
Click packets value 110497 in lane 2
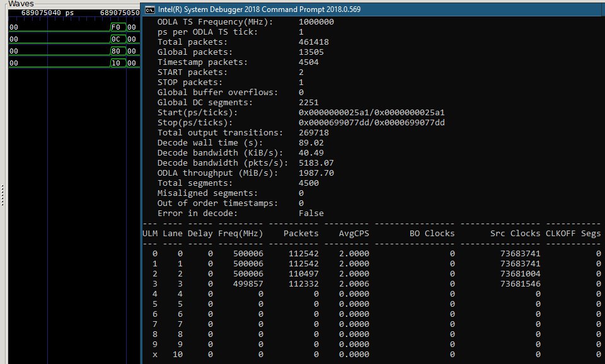304,274
